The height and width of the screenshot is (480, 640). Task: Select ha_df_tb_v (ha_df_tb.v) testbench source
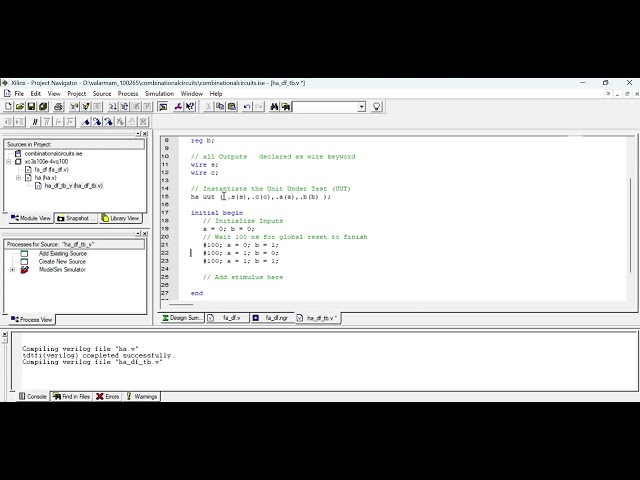coord(74,186)
